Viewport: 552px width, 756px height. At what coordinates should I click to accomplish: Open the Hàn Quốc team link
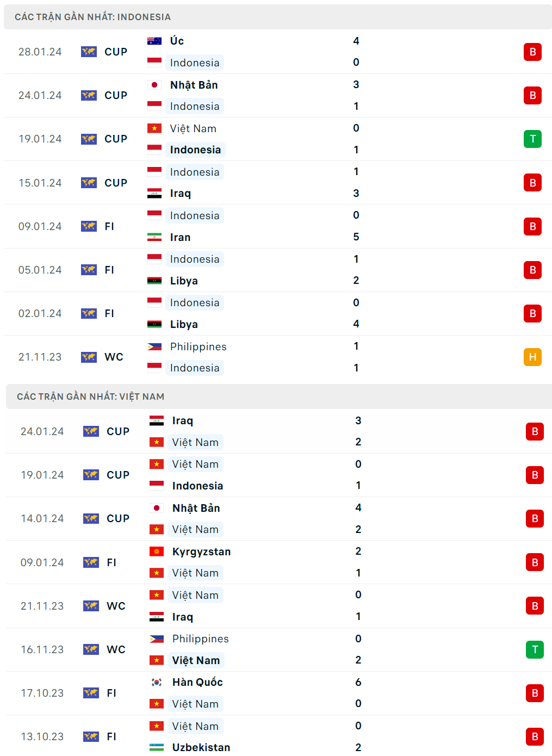[197, 682]
